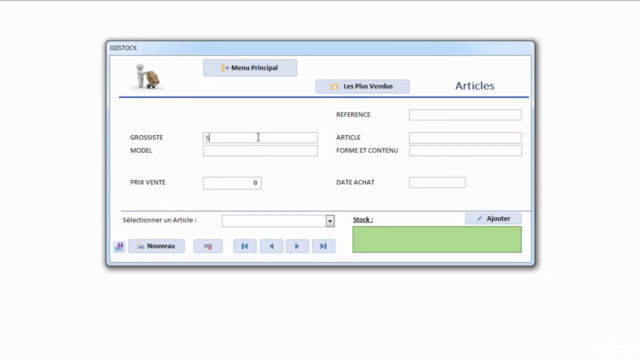This screenshot has width=640, height=360.
Task: Click the ARTICLE text field
Action: tap(465, 138)
